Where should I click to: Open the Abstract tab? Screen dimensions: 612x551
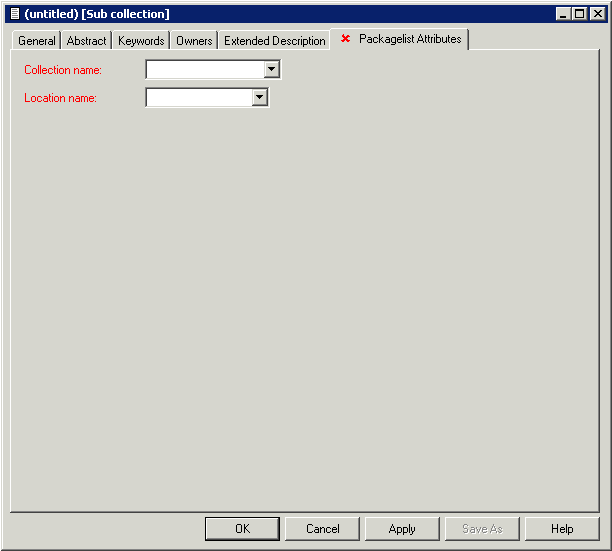pos(86,41)
